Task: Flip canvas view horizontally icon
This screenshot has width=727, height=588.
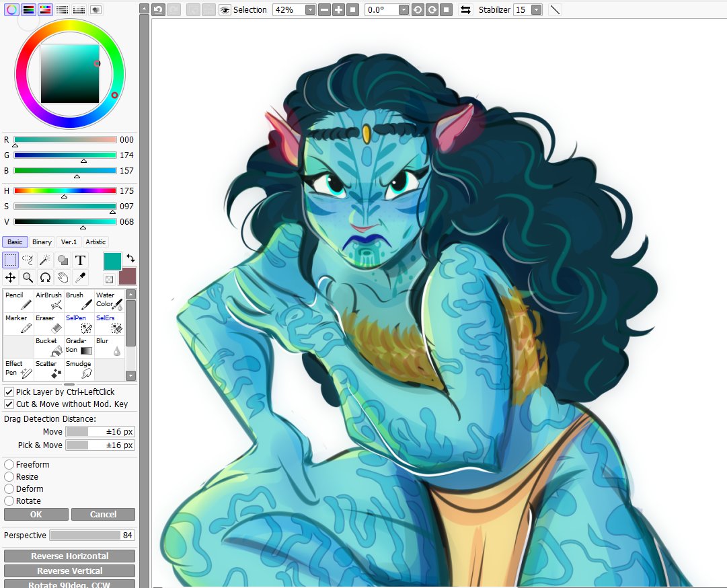Action: click(465, 9)
